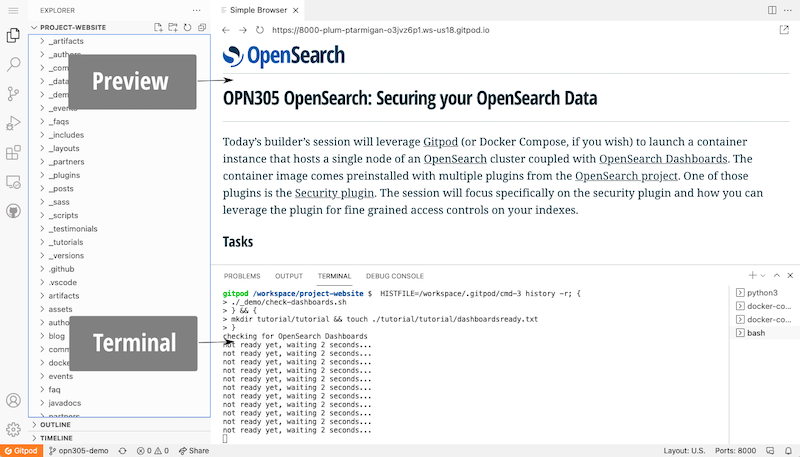Open the Explorer view in activity bar

[13, 35]
